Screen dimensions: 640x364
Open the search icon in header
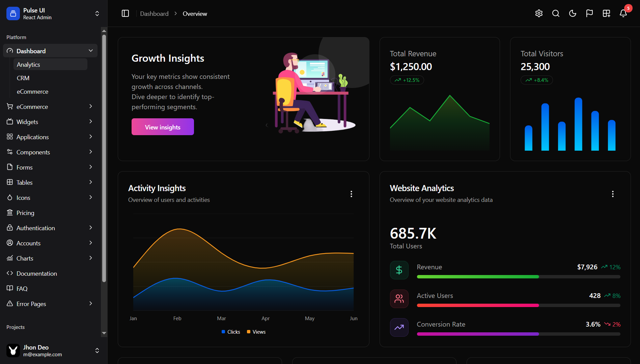pos(556,13)
